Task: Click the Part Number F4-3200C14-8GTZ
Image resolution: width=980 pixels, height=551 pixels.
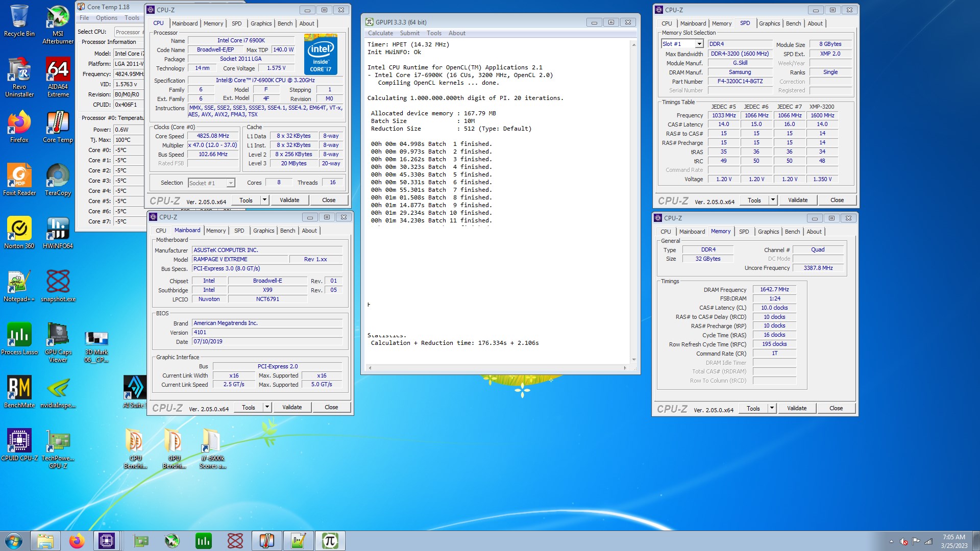Action: (x=740, y=81)
